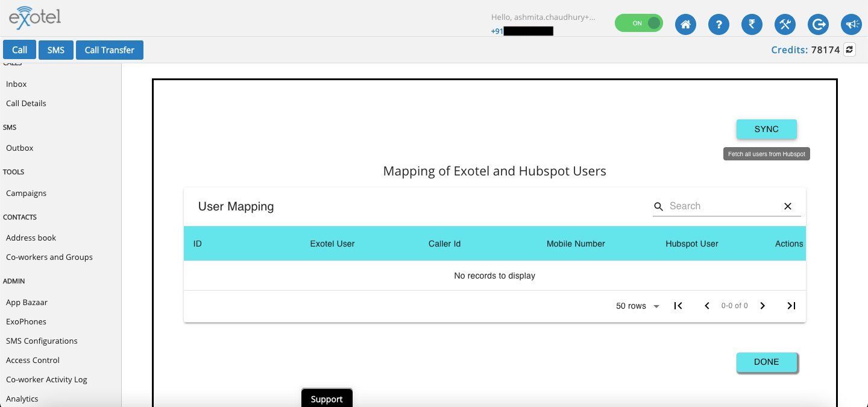This screenshot has height=407, width=868.
Task: Click the Hello ashmita.chaudhury greeting
Action: (543, 17)
